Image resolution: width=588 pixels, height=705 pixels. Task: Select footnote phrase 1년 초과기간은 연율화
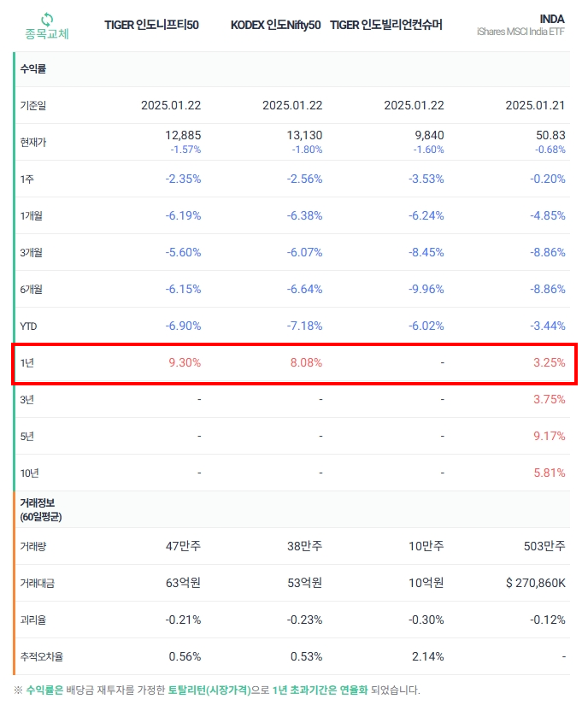click(x=320, y=690)
